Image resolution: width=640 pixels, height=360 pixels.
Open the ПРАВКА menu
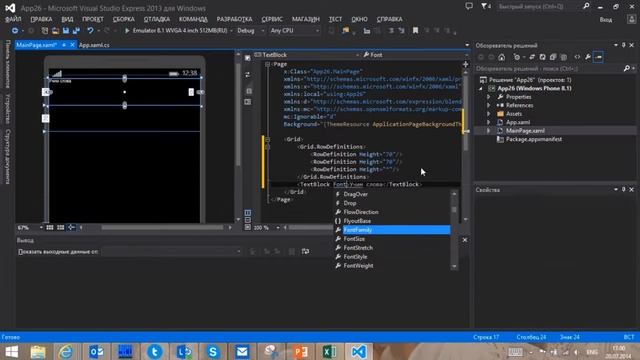coord(41,19)
